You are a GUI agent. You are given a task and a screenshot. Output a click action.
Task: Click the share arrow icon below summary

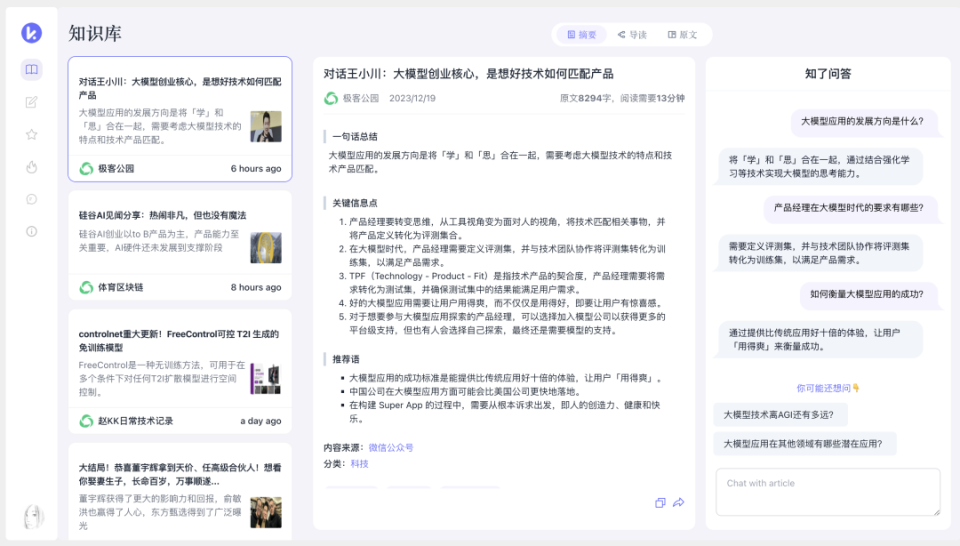[x=679, y=502]
